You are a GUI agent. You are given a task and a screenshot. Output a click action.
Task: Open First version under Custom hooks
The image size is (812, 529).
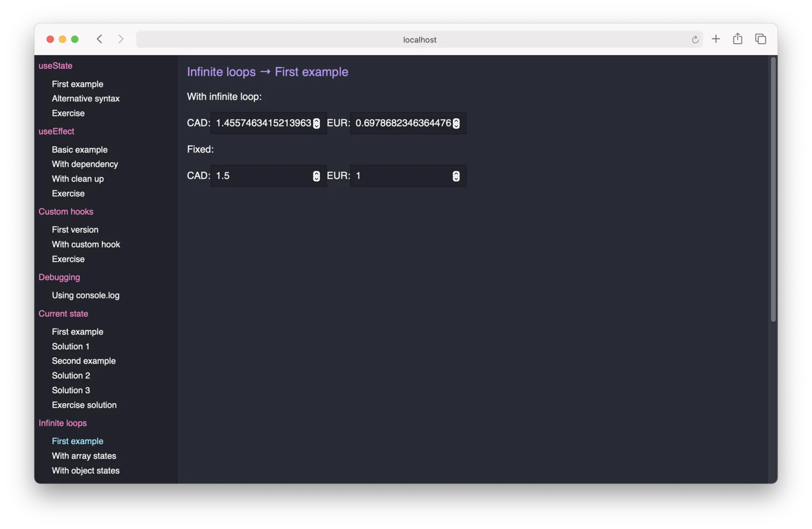point(75,229)
